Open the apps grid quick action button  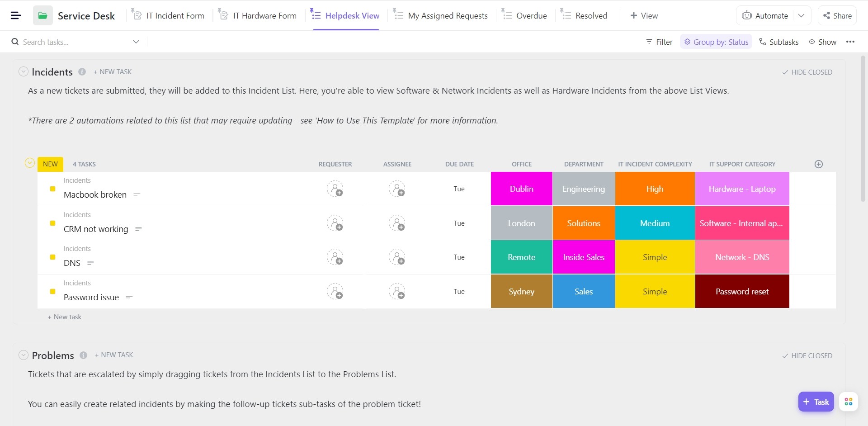[x=848, y=402]
